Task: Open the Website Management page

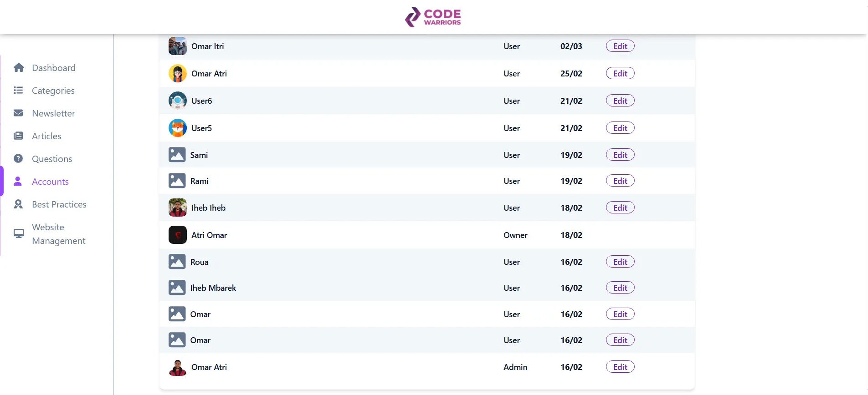Action: [58, 234]
